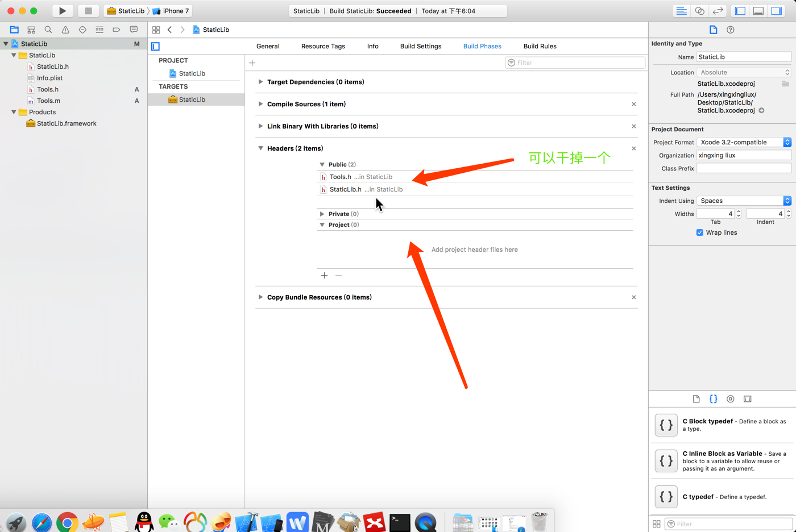Switch to the Info tab
796x532 pixels.
coord(373,46)
